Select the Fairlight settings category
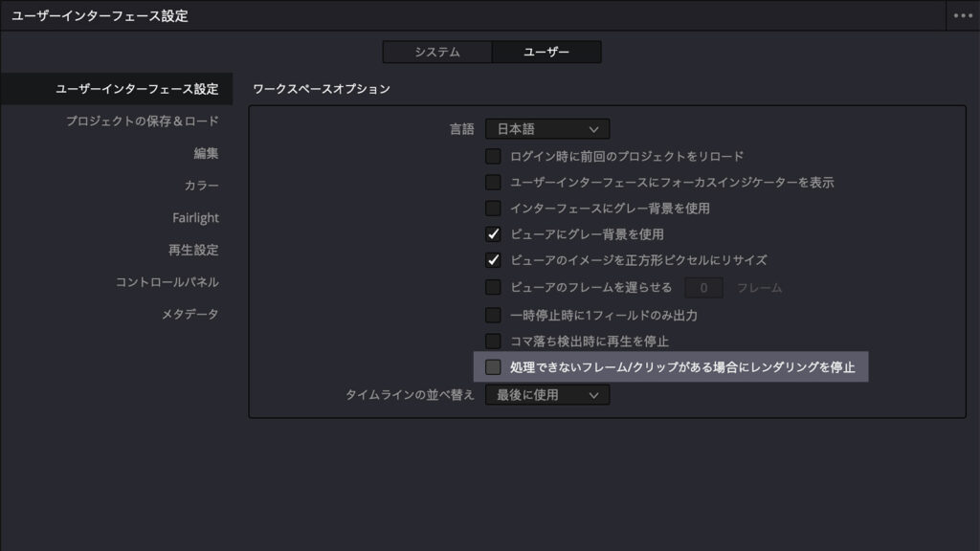Screen dimensions: 980x551 point(195,217)
